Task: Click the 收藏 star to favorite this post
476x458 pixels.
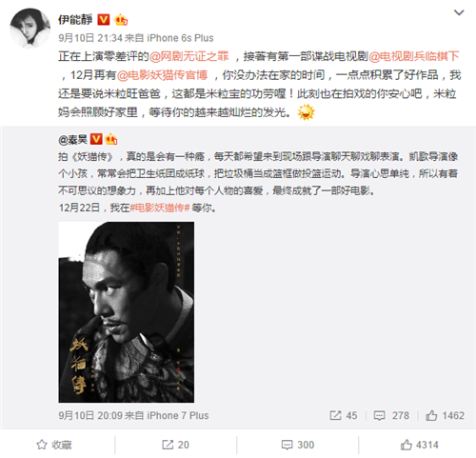Action: (54, 445)
